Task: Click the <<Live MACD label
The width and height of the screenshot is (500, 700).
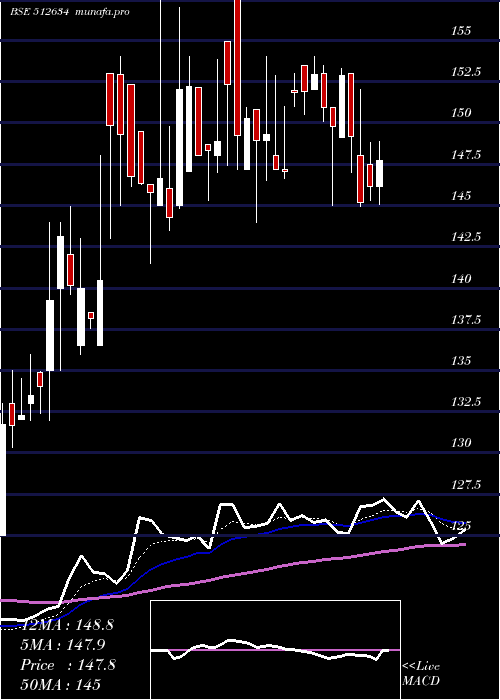Action: pos(421,674)
